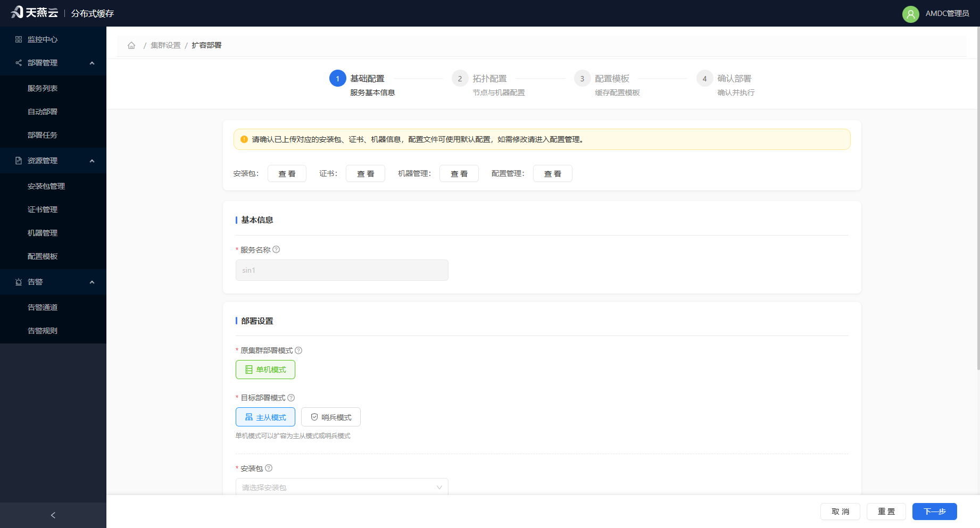Collapse the 部署管理 menu chevron
980x528 pixels.
[x=92, y=63]
